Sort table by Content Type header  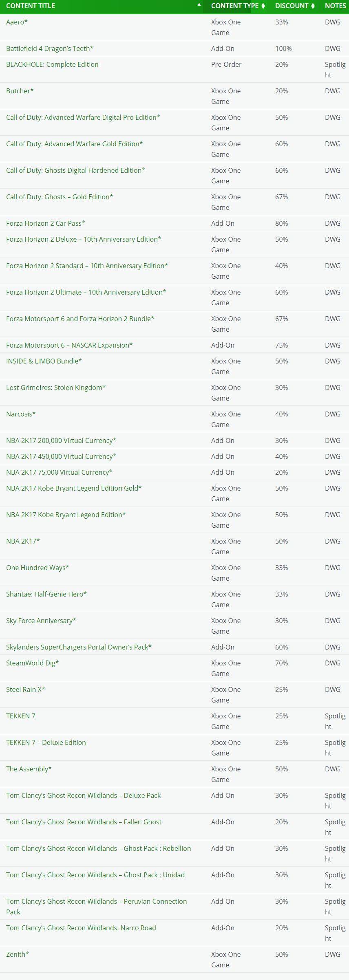(235, 6)
